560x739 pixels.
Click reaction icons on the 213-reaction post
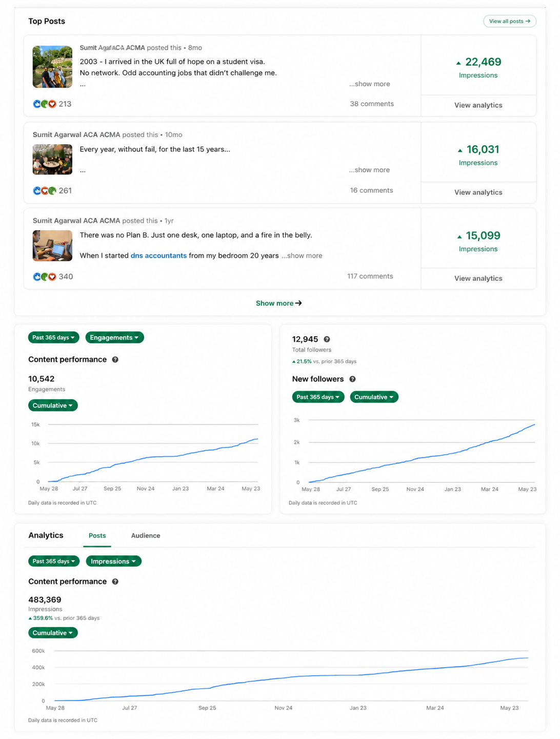coord(45,104)
